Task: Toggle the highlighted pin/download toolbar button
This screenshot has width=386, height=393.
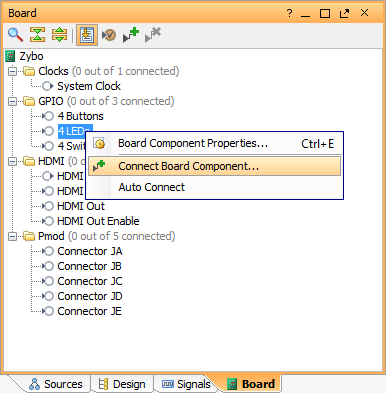Action: tap(87, 35)
